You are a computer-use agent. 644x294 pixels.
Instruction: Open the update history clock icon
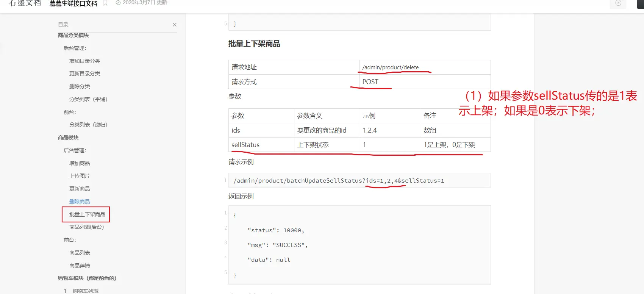[118, 3]
